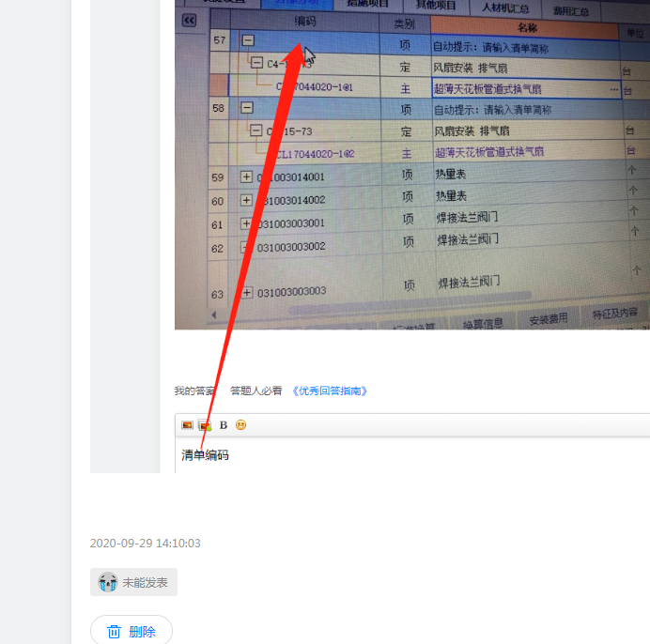Click the table's horizontal scrollbar track
Screen dimensions: 650x644
click(409, 301)
